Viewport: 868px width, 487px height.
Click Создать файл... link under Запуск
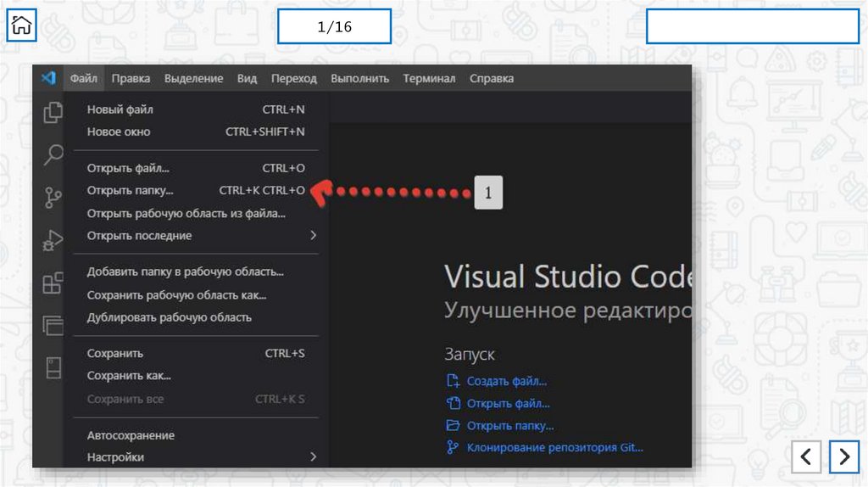coord(507,381)
